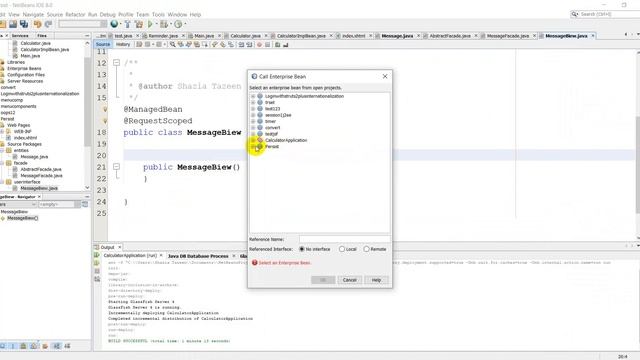Viewport: 640px width, 360px height.
Task: Select Persist project in dialog list
Action: [x=272, y=147]
